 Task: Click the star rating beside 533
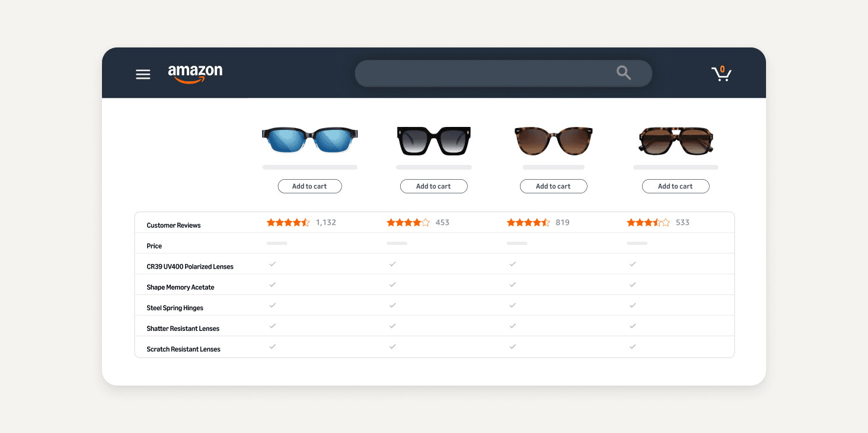click(649, 222)
